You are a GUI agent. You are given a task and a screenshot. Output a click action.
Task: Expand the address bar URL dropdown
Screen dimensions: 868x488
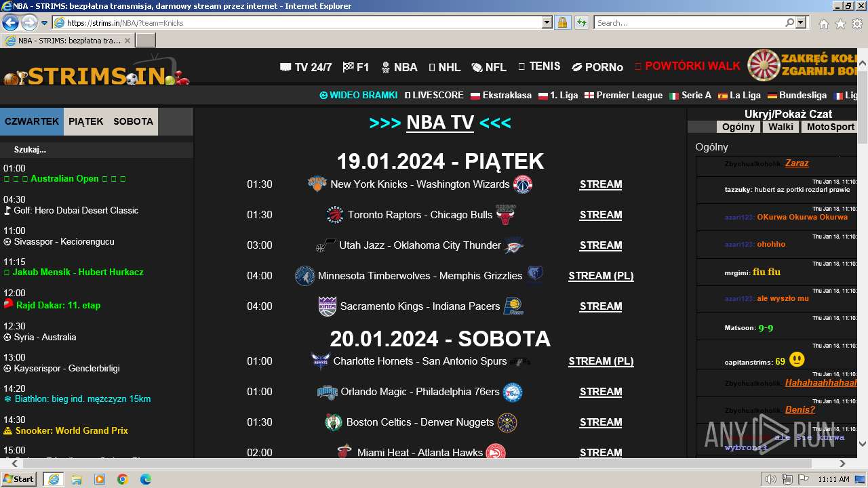click(547, 22)
